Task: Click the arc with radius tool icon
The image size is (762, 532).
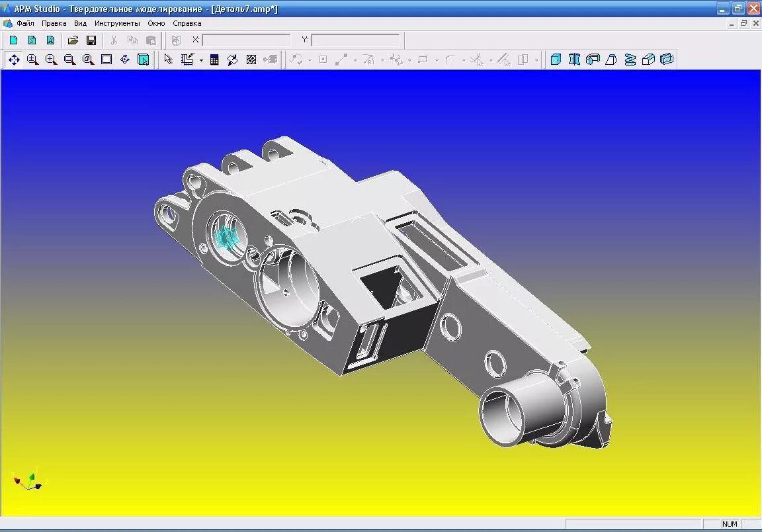Action: pyautogui.click(x=369, y=60)
